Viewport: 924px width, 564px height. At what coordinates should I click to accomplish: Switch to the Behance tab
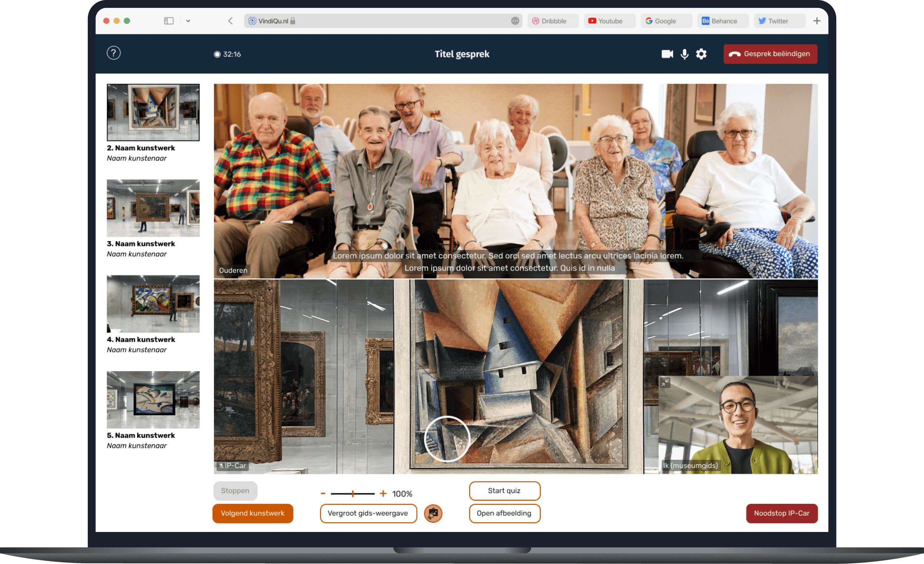(x=723, y=21)
